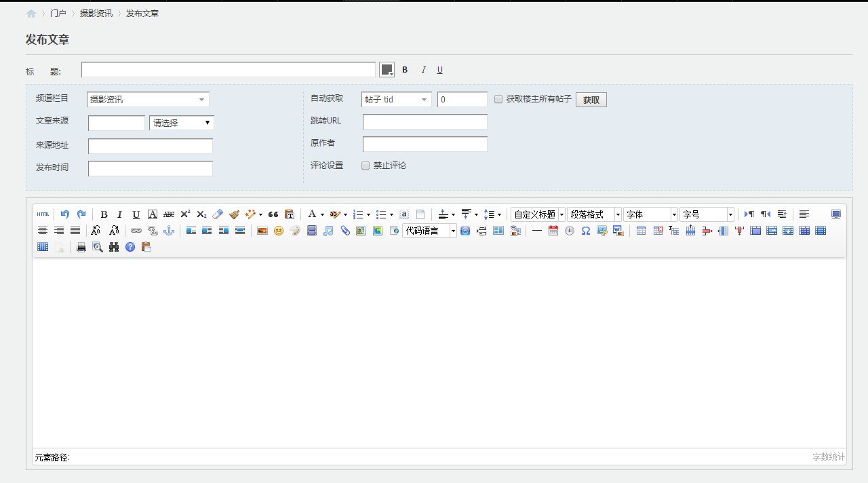Expand the ordered list style arrow

coord(368,214)
